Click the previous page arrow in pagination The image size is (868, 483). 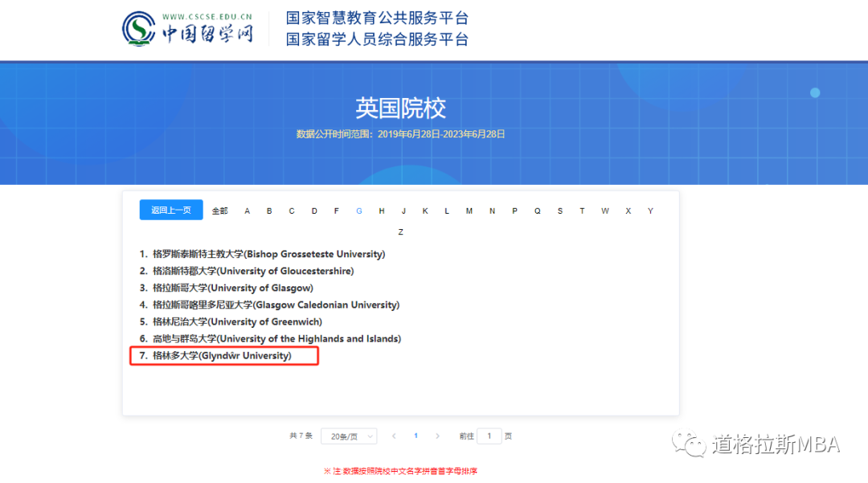tap(394, 436)
